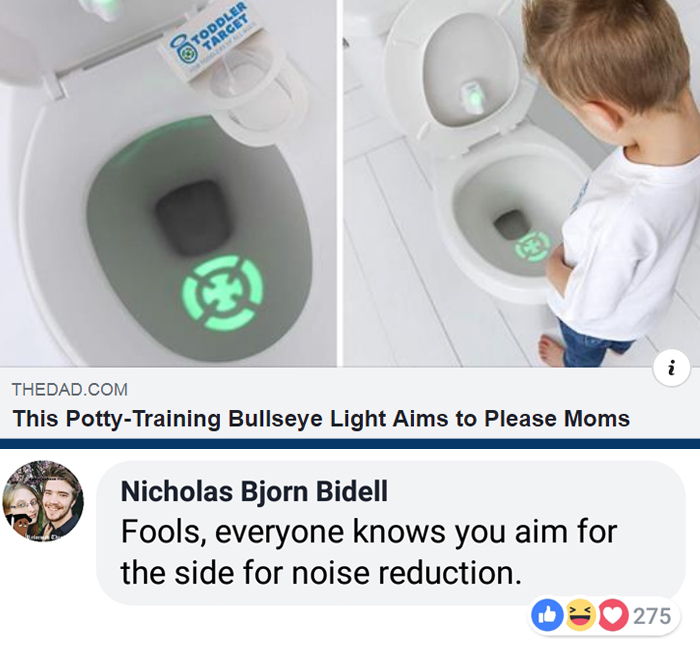Open Nicholas Bjorn Bidell's profile picture
This screenshot has height=646, width=700.
coord(43,501)
